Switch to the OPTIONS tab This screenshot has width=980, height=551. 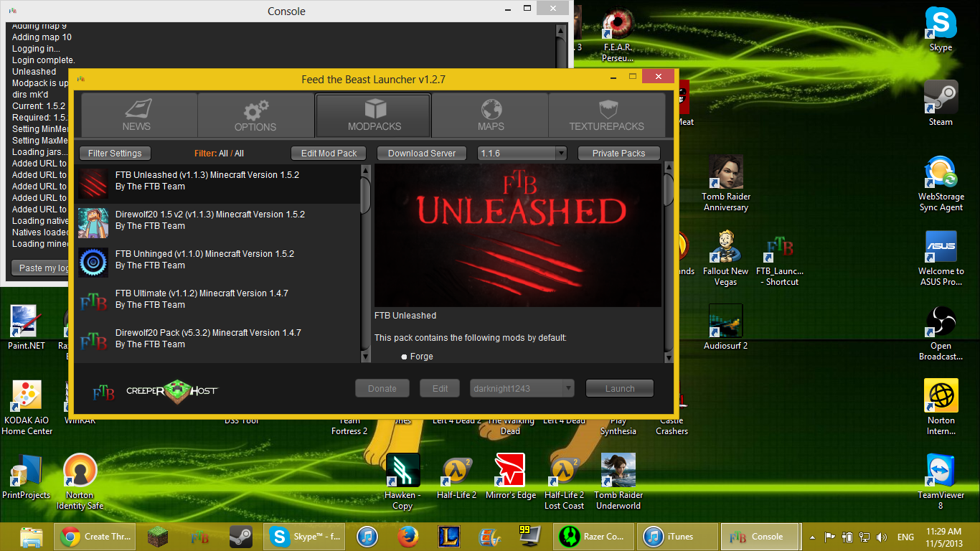coord(255,115)
